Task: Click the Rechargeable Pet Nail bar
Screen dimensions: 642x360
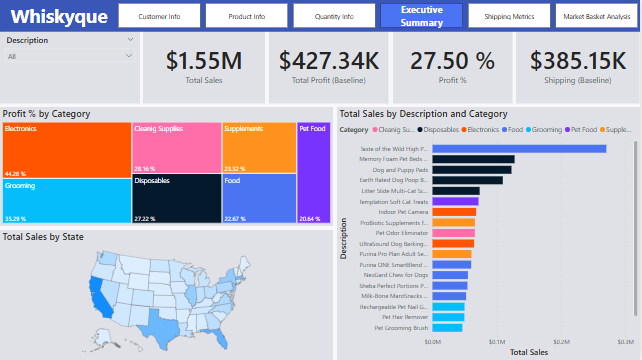Action: [448, 307]
